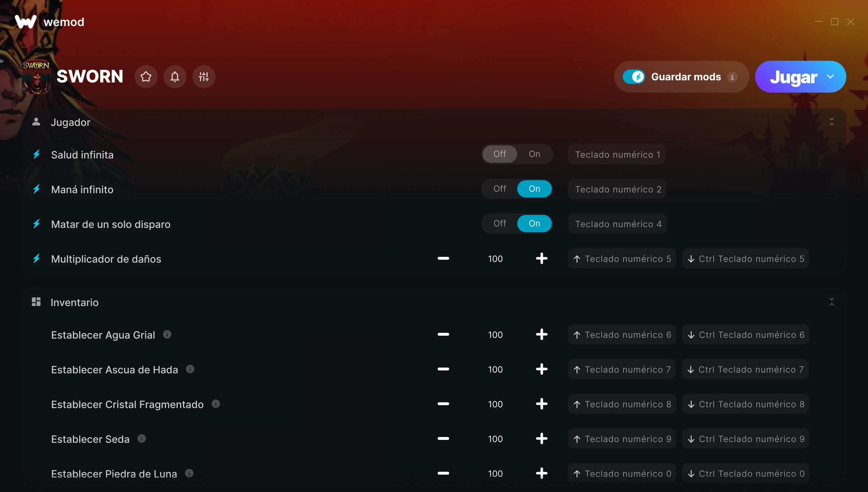Click info icon next to Establecer Agua Grial
Screen dimensions: 868x492
(167, 334)
